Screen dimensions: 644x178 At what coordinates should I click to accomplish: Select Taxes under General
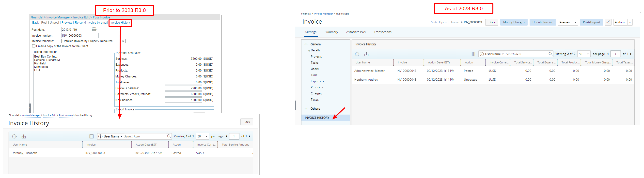314,99
